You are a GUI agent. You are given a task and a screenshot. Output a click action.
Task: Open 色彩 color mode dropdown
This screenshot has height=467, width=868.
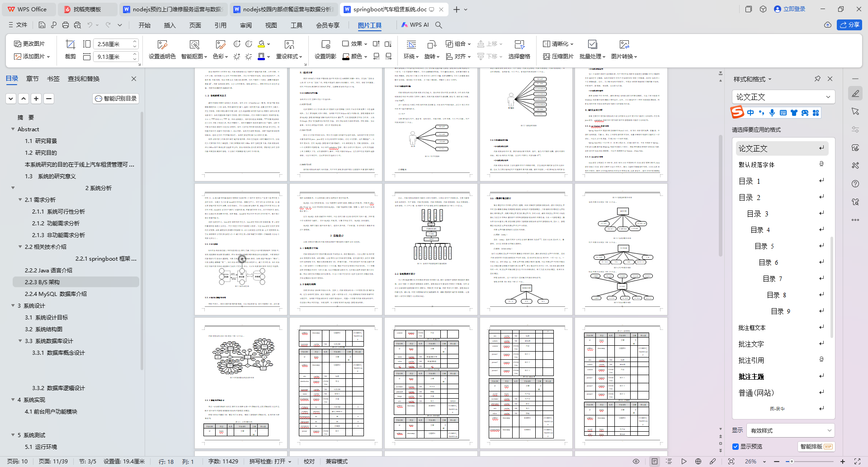(x=221, y=57)
